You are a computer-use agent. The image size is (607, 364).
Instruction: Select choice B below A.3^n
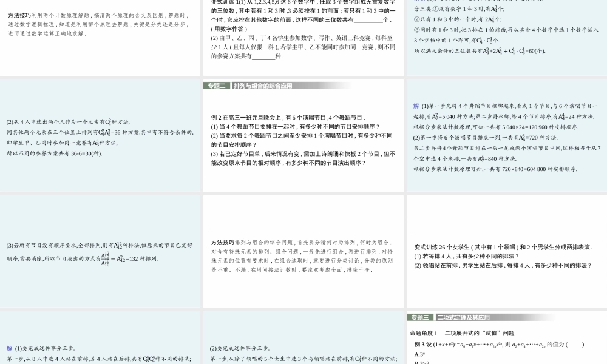[418, 362]
